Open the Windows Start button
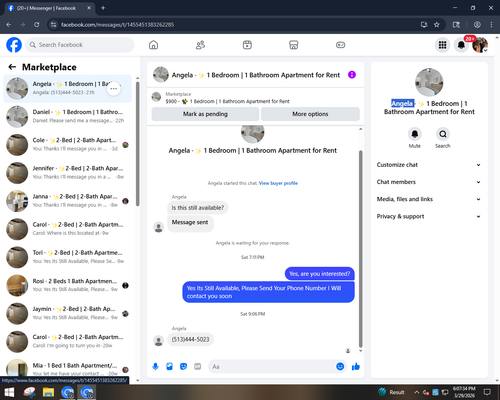The width and height of the screenshot is (500, 400). pyautogui.click(x=9, y=392)
